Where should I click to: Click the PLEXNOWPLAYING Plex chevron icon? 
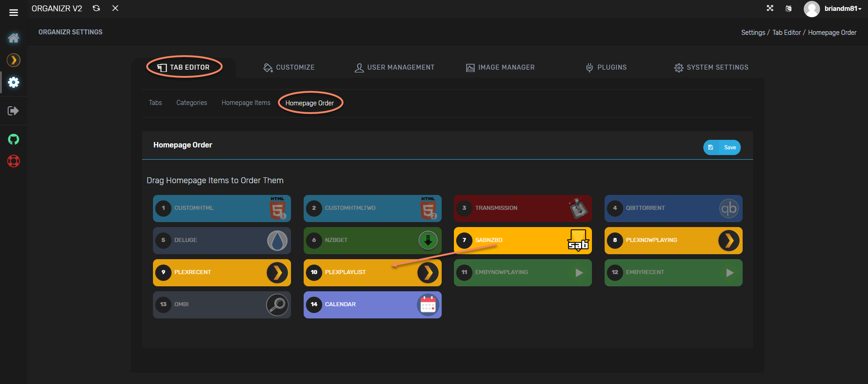click(x=729, y=241)
